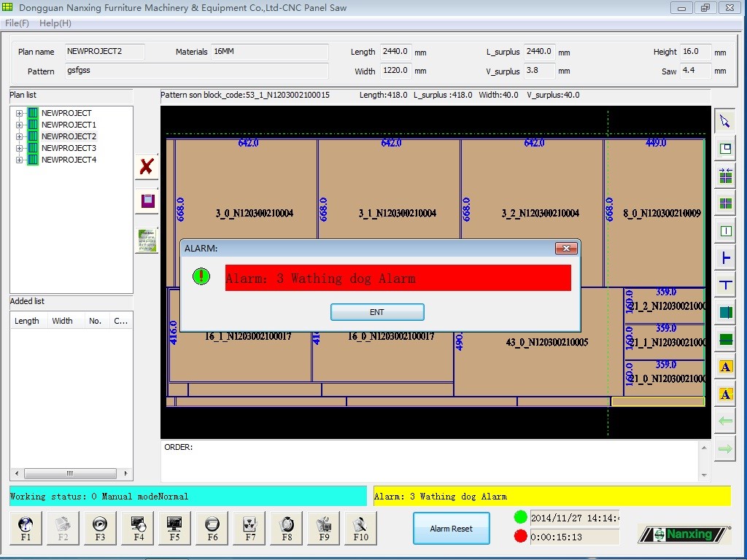Expand the NEWPROJECT2 tree node
747x560 pixels.
point(19,136)
